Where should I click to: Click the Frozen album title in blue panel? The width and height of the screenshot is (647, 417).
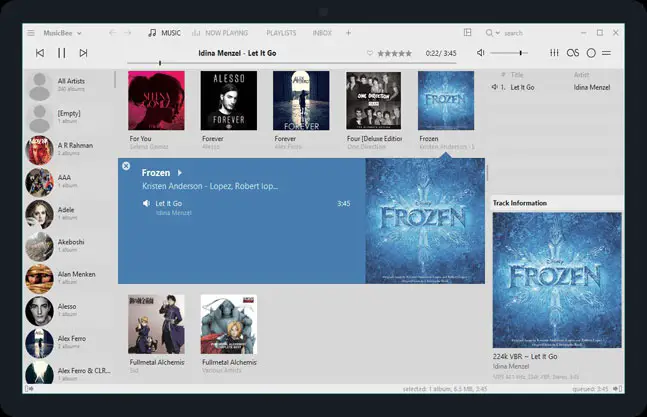click(156, 173)
